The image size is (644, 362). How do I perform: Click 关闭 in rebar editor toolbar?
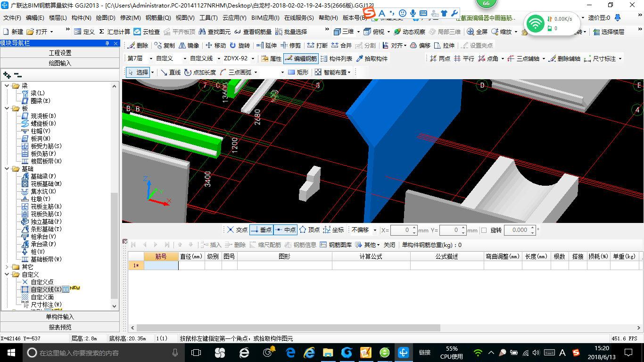click(x=389, y=245)
